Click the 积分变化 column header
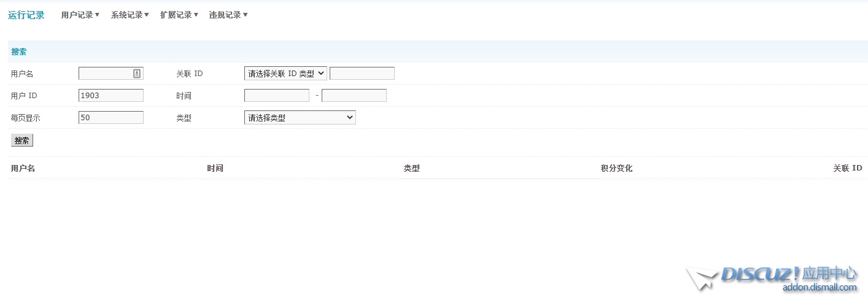868x303 pixels. (x=616, y=168)
